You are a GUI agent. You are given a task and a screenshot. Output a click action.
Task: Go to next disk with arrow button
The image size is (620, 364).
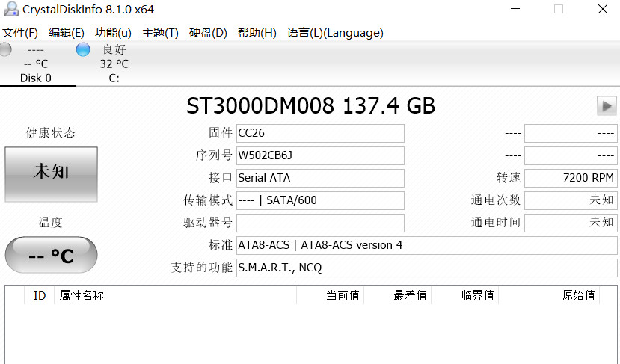coord(607,105)
